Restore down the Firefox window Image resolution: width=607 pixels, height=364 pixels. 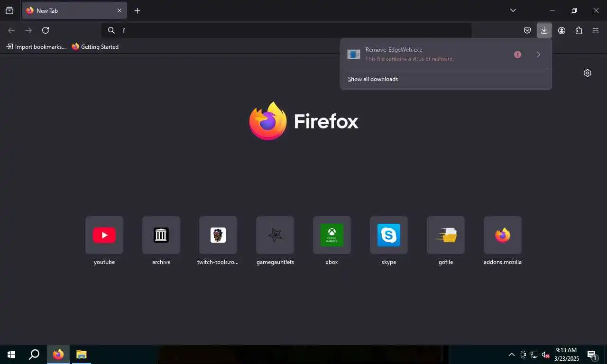pyautogui.click(x=574, y=10)
